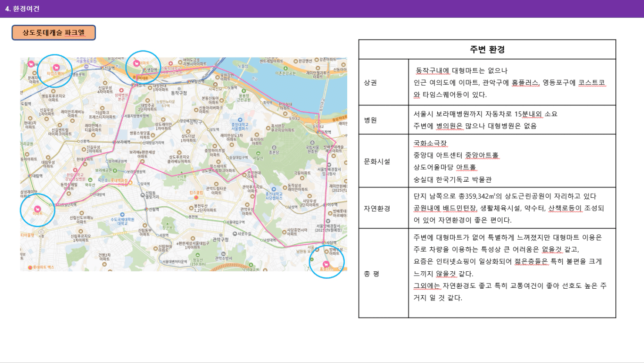Click the line starting 요즘은 인터넷쇼핑이 일상화되어
644x363 pixels.
(508, 261)
